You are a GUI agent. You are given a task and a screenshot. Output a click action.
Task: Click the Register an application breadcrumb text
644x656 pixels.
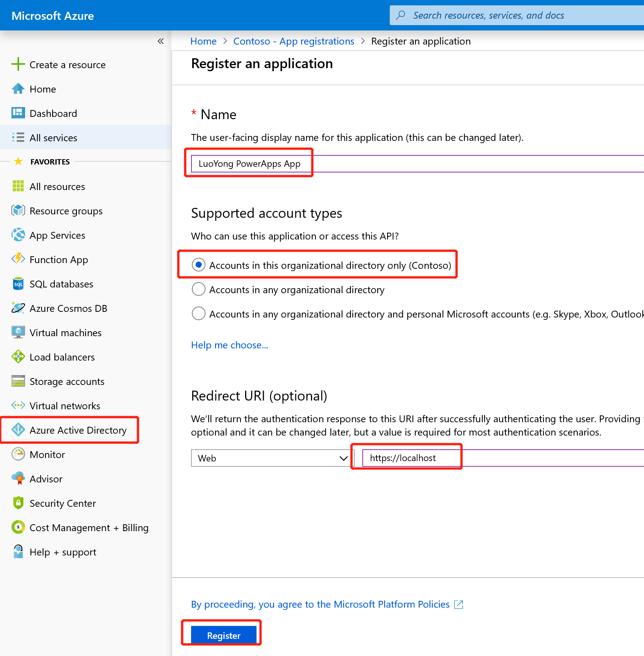click(x=421, y=41)
